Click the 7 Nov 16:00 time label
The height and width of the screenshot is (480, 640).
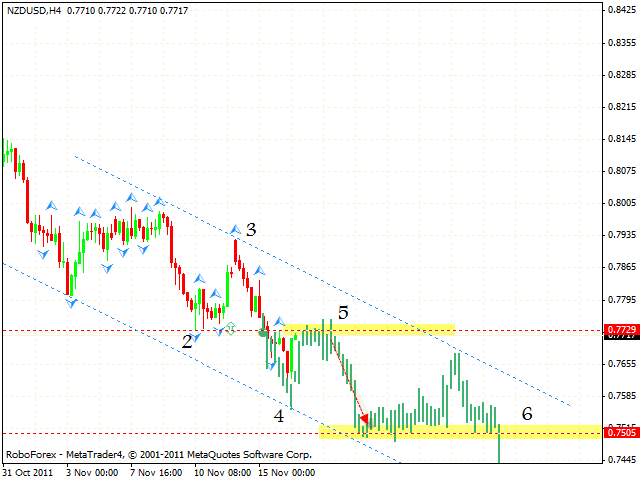[158, 472]
